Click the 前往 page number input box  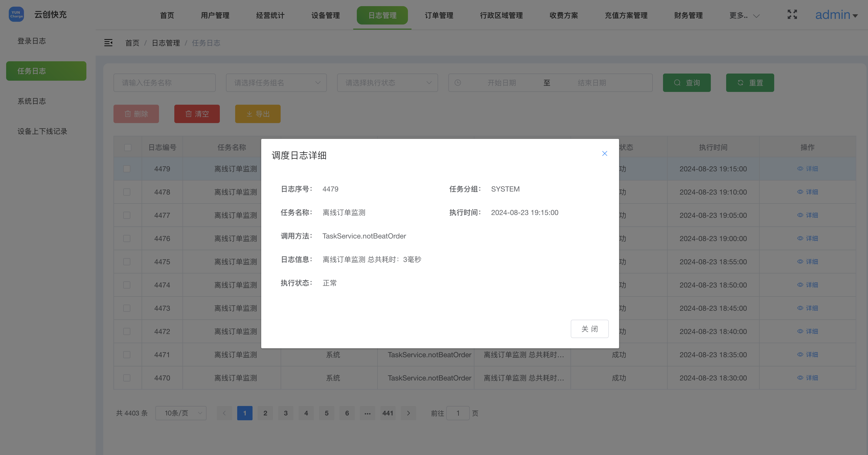click(458, 413)
